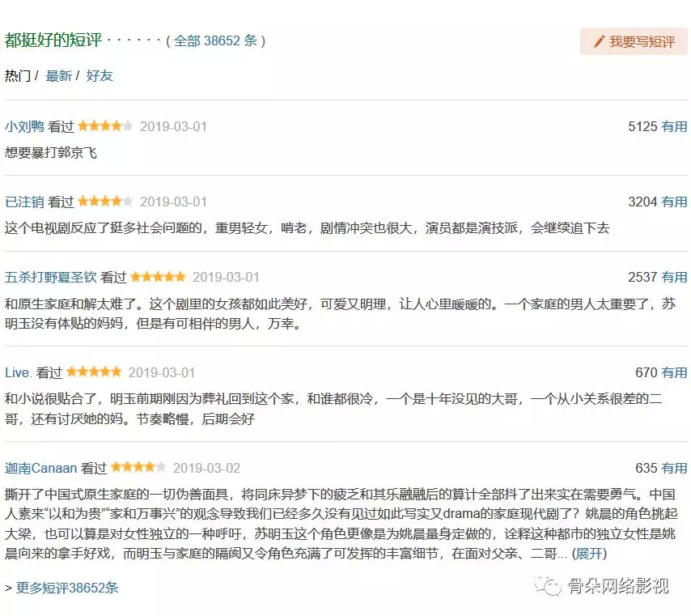This screenshot has height=616, width=691.
Task: Click the pencil icon on write-review button
Action: (600, 41)
